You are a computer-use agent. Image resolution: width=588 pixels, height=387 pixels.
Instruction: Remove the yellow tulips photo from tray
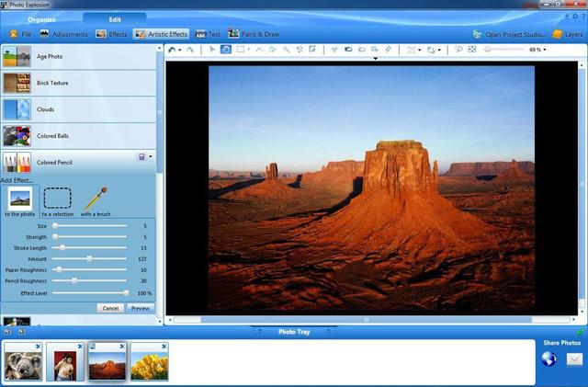click(x=164, y=347)
